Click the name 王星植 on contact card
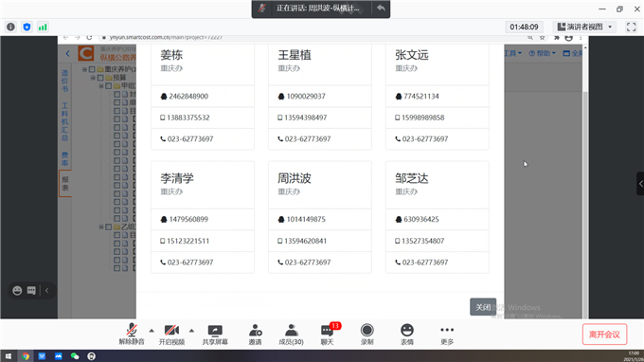 [295, 55]
